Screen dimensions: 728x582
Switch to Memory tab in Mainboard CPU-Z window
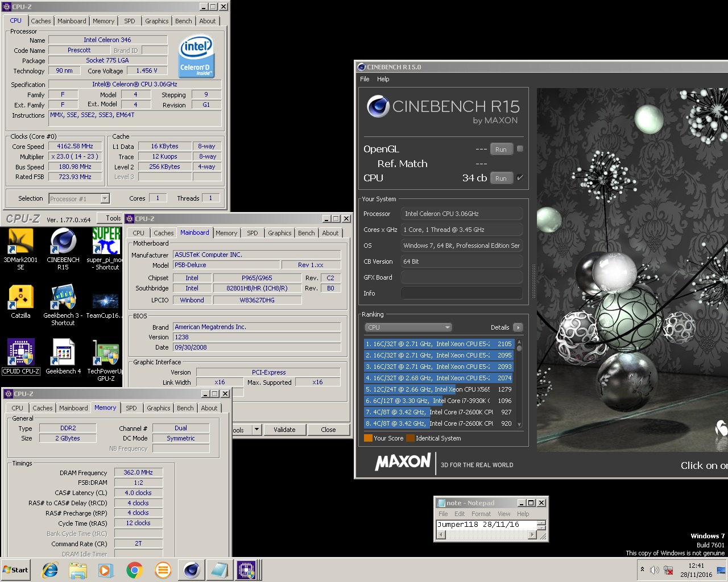(226, 233)
